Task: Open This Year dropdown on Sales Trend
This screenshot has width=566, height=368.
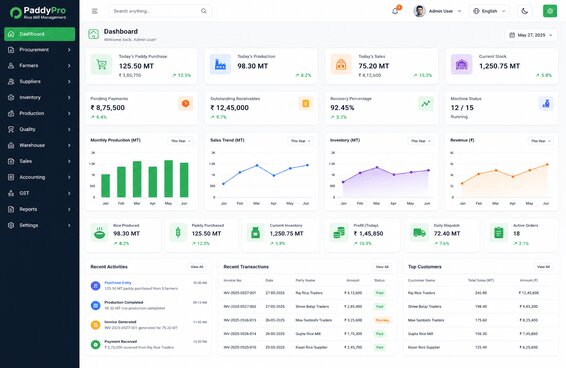Action: (301, 141)
